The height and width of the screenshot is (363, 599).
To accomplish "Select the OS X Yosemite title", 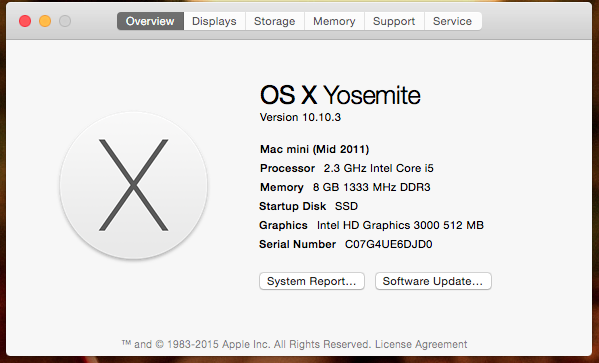I will click(x=340, y=95).
